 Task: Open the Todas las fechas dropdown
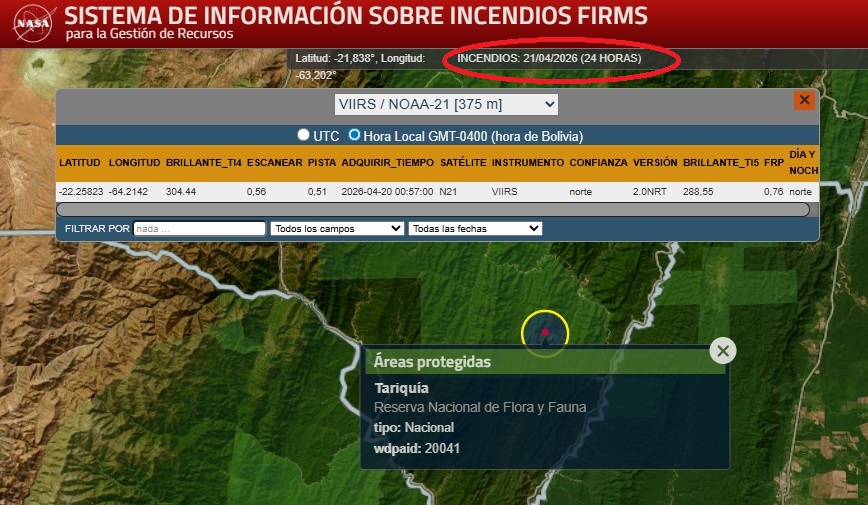[475, 229]
